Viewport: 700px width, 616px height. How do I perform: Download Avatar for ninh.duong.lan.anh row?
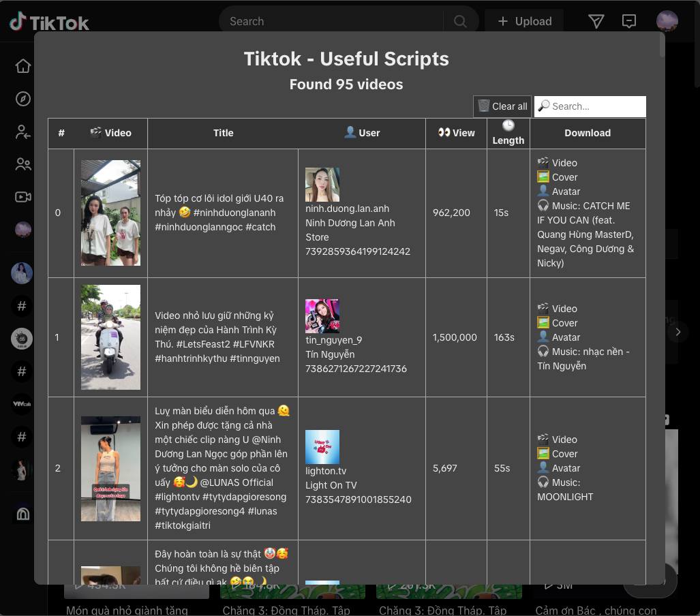pyautogui.click(x=558, y=191)
